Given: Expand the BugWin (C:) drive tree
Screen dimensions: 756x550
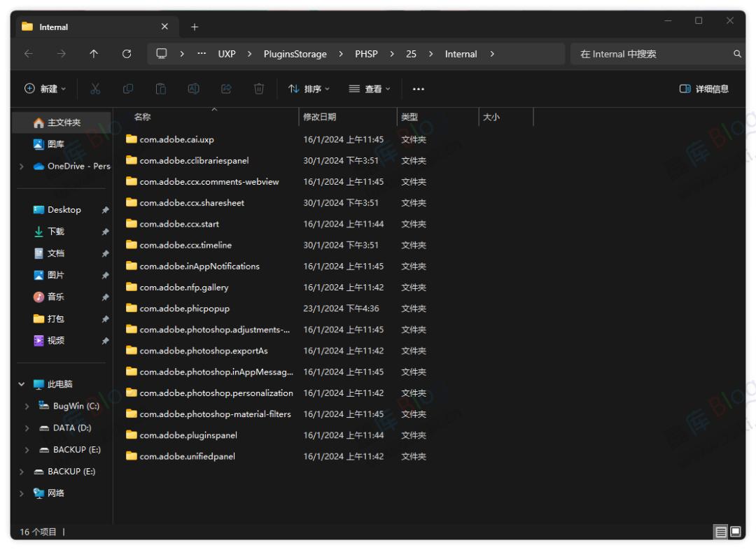Looking at the screenshot, I should point(27,407).
